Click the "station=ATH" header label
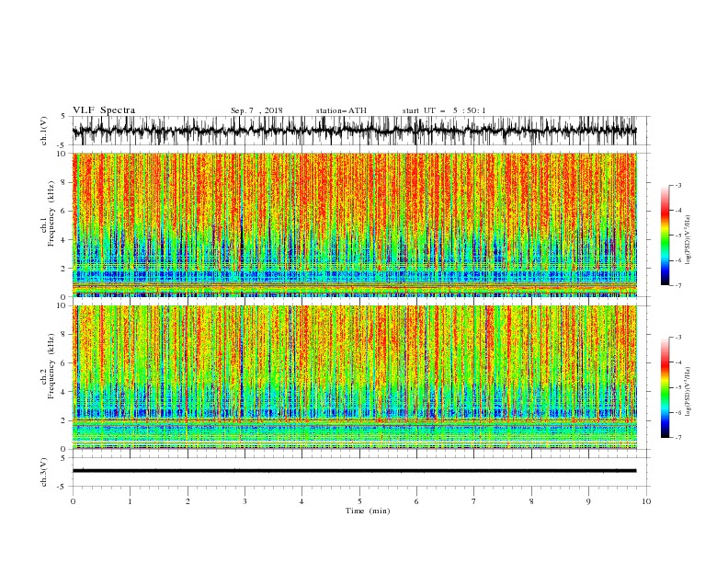 pos(341,110)
